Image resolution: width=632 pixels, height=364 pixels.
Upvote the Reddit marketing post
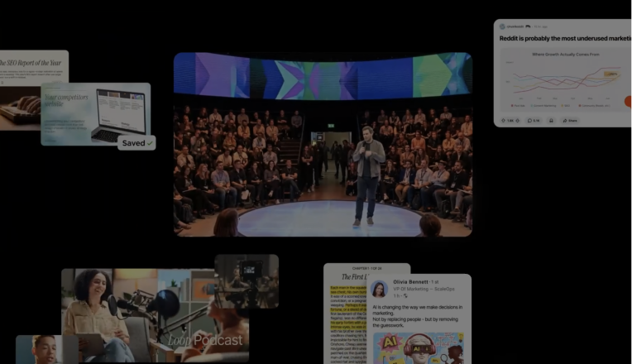coord(503,121)
